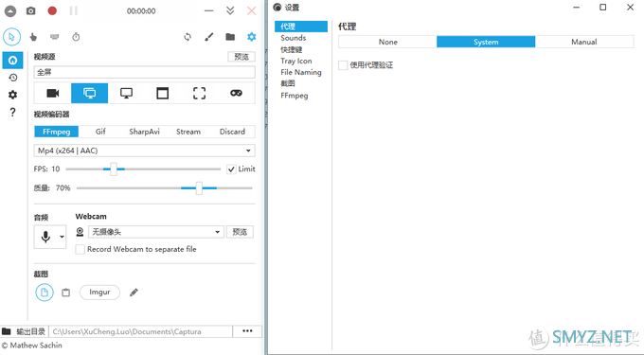Open the Mp4 (x264 | AAC) codec dropdown
The height and width of the screenshot is (355, 644).
[144, 151]
